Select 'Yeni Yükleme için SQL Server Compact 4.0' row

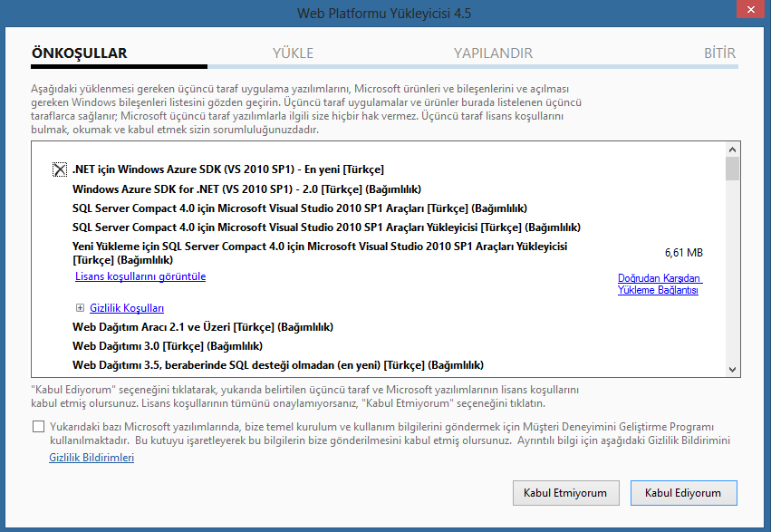pos(320,253)
